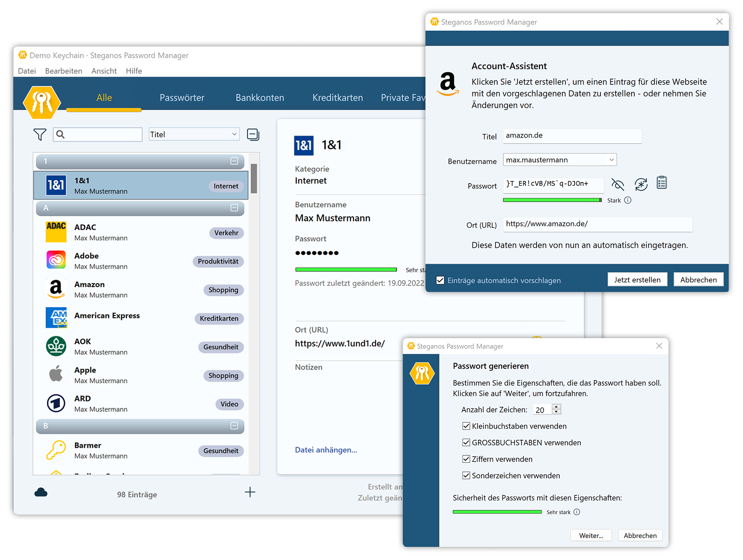
Task: Click the Steganos key logo in header
Action: (42, 102)
